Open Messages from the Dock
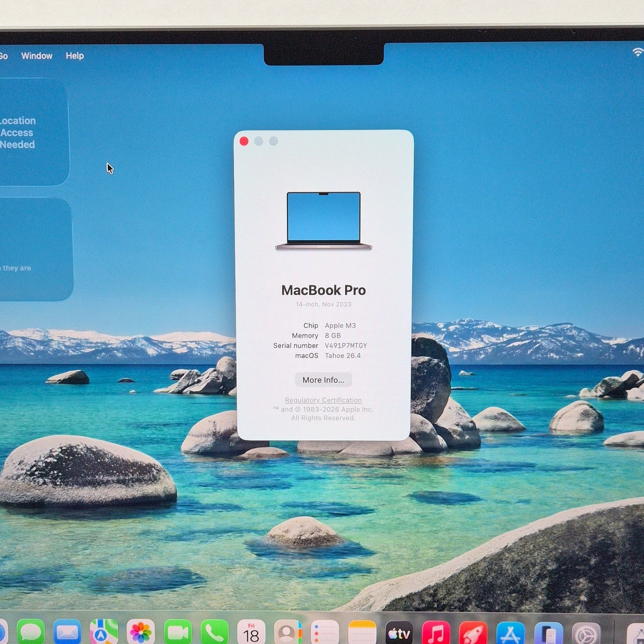This screenshot has height=644, width=644. click(x=31, y=632)
